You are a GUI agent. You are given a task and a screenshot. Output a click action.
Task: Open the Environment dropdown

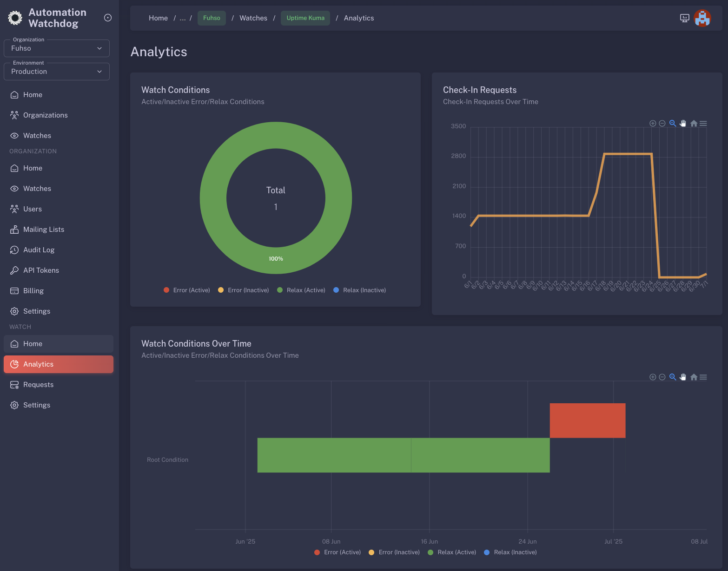pos(57,72)
